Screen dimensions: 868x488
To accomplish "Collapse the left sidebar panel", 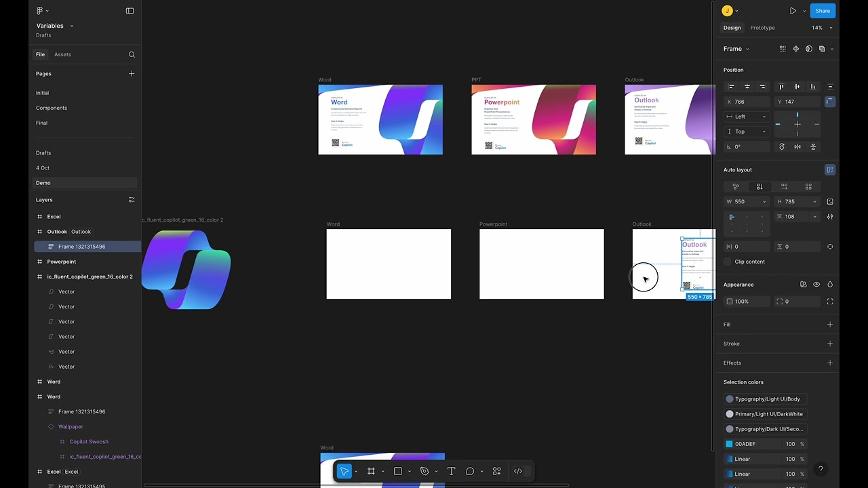I will pyautogui.click(x=130, y=11).
